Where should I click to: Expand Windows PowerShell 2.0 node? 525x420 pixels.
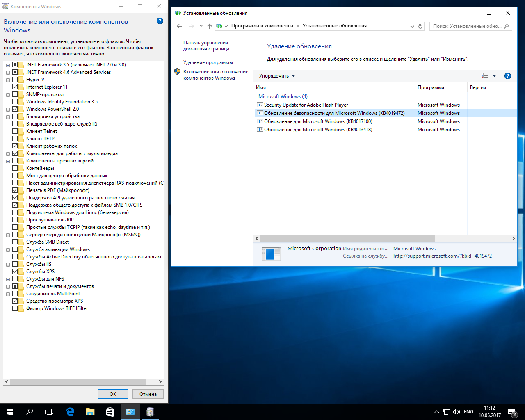click(x=8, y=110)
